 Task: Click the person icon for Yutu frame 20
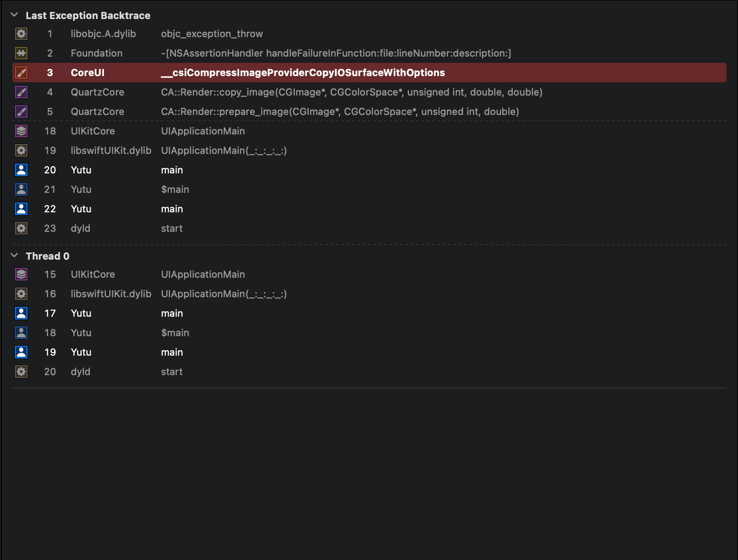[21, 170]
